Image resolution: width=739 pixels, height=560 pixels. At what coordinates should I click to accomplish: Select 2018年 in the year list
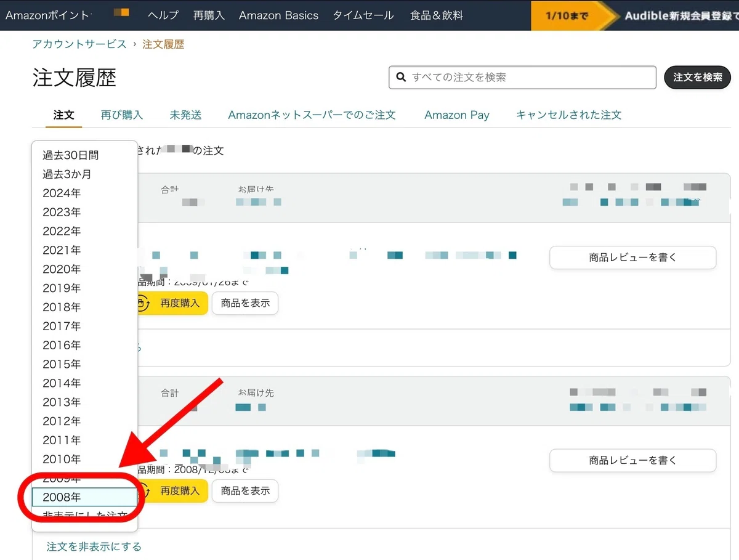84,307
